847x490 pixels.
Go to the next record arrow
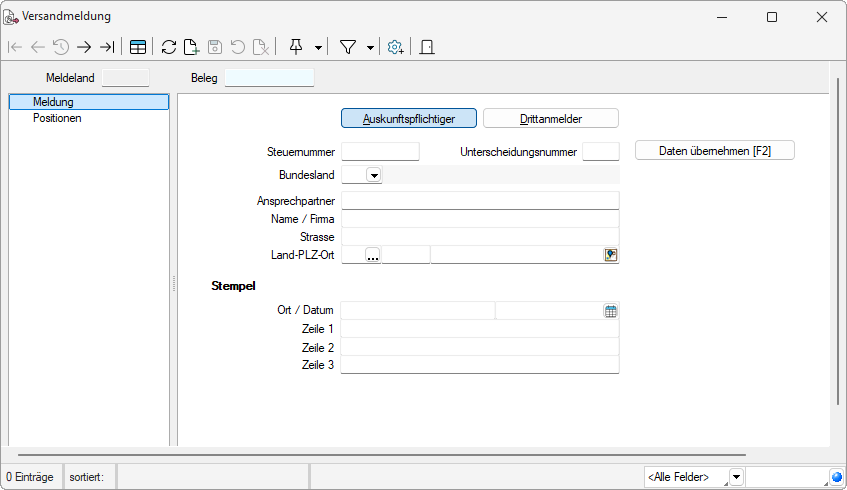[x=84, y=47]
